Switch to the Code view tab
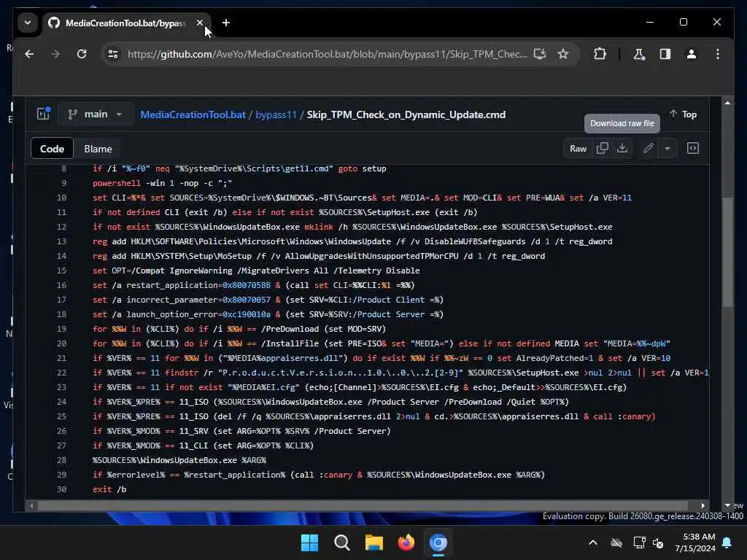 (x=52, y=149)
